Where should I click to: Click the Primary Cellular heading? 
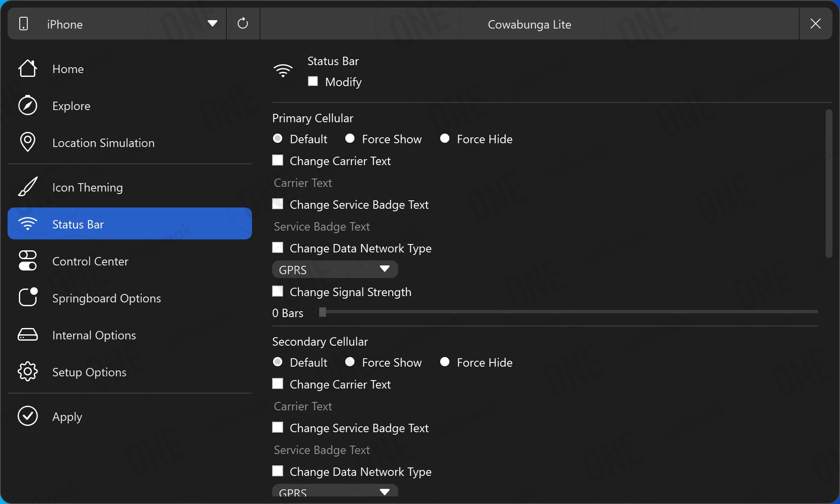point(313,118)
